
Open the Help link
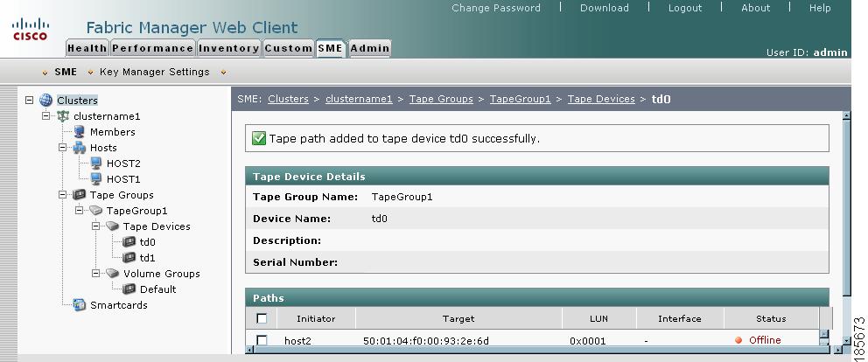click(820, 8)
